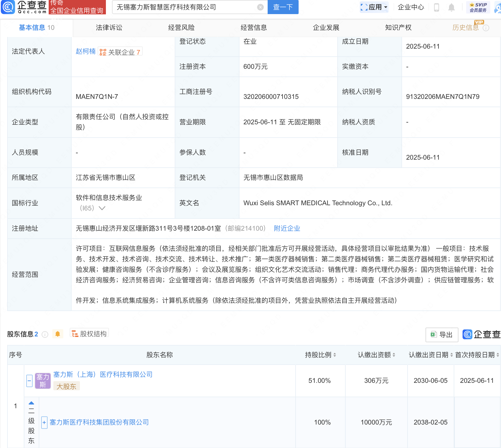Open the 应用 dropdown menu
Screen dimensions: 501x448
click(x=374, y=7)
